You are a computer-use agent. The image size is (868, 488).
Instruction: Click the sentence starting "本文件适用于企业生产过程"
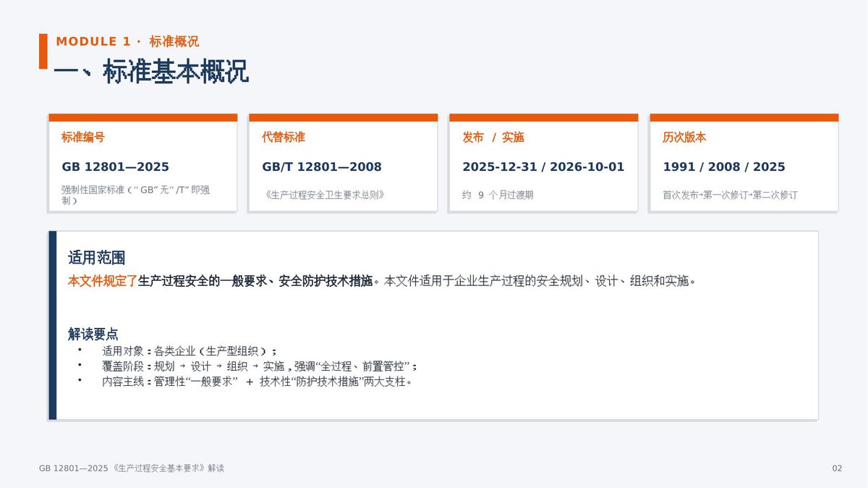point(540,281)
